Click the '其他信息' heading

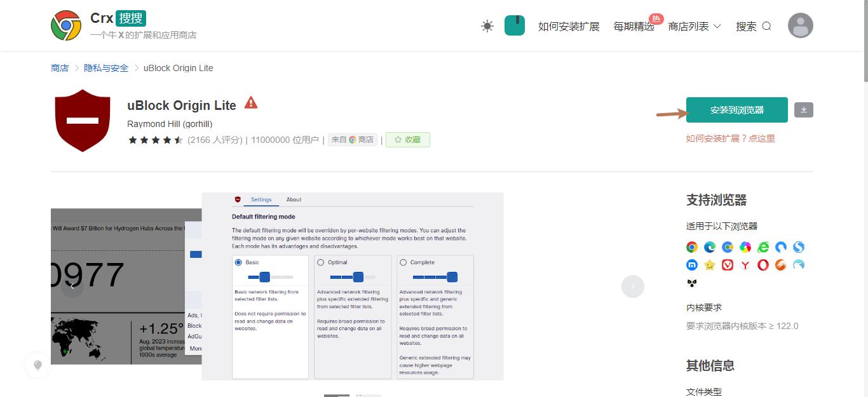click(x=710, y=365)
